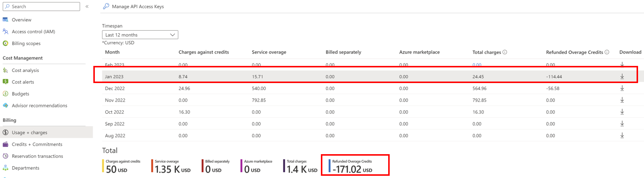Open Access control (IAM)
Image resolution: width=644 pixels, height=178 pixels.
[33, 32]
